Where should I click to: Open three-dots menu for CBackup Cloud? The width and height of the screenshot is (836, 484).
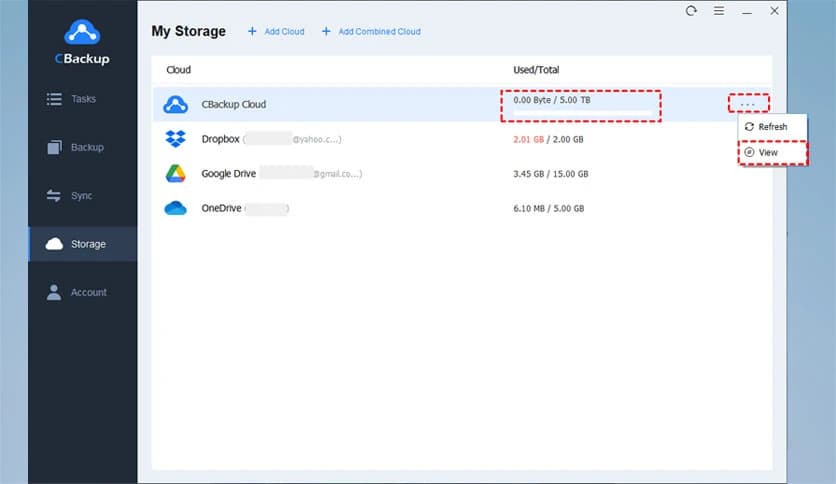point(749,103)
